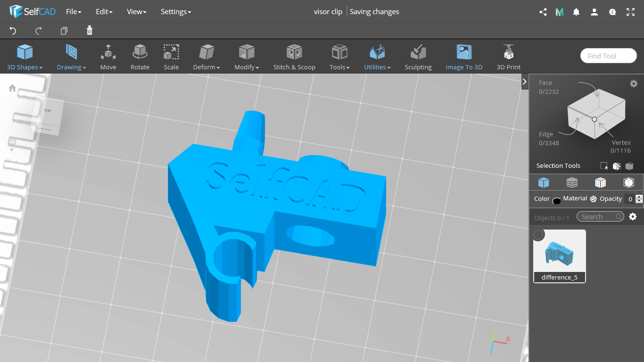Open Stitch & Scoop tool
The image size is (644, 362).
point(294,57)
